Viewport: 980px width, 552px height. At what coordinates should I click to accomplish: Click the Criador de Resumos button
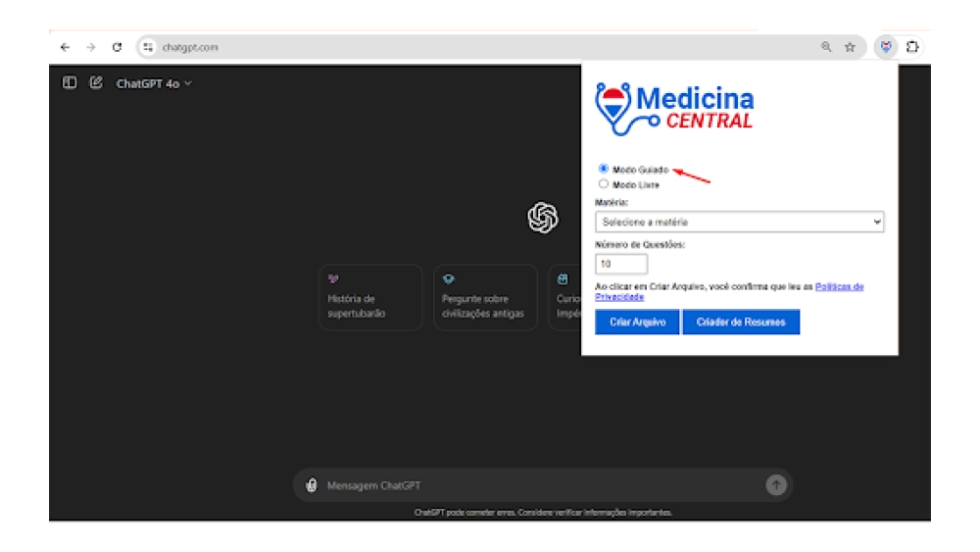pyautogui.click(x=741, y=322)
